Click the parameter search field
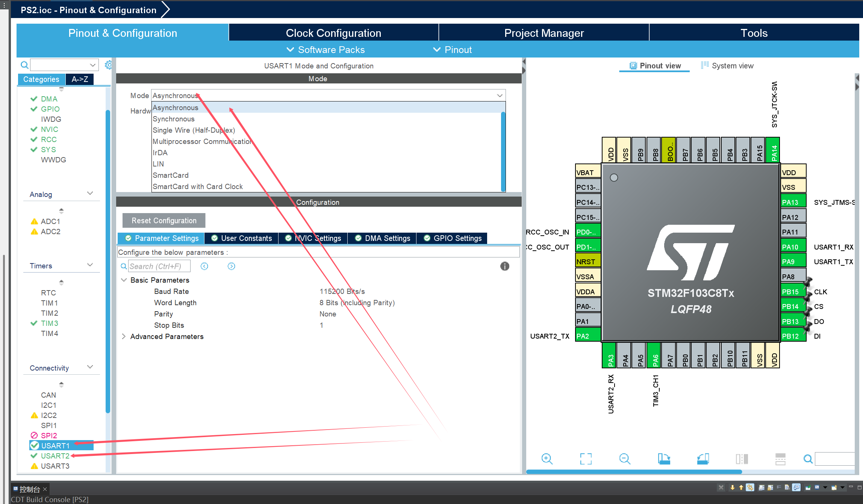 159,266
